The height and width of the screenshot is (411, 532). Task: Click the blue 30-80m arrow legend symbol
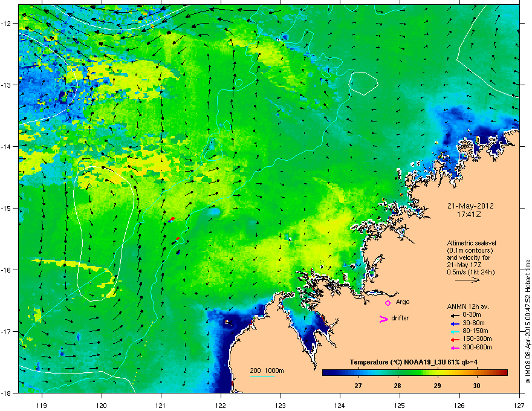click(455, 323)
